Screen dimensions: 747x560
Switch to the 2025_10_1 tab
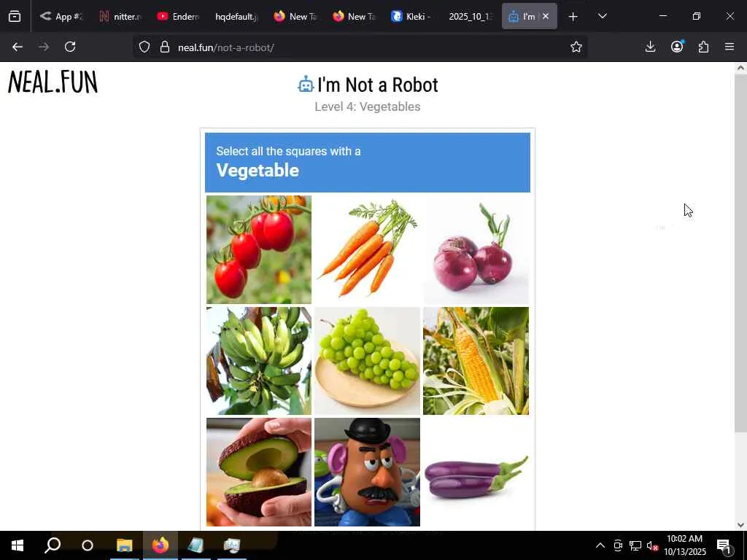(471, 16)
